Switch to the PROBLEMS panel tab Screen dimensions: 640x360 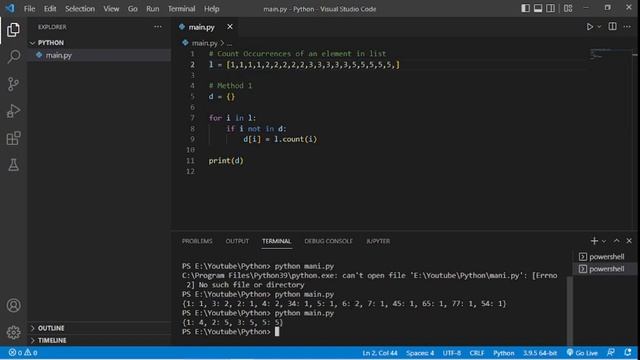coord(197,241)
